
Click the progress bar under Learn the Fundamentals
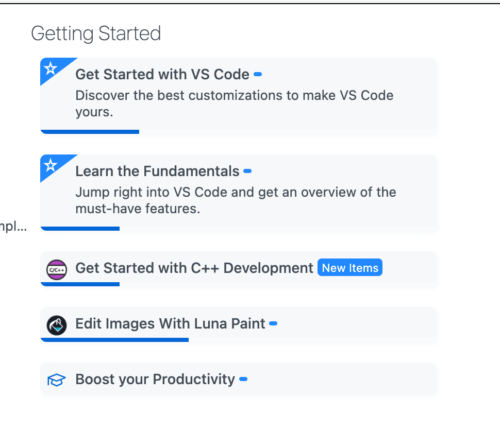tap(80, 229)
